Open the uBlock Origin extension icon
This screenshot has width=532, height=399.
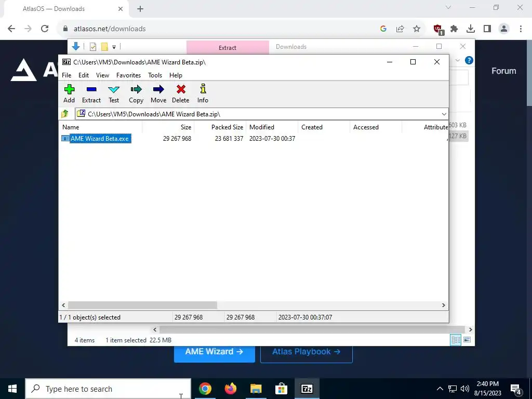[438, 29]
